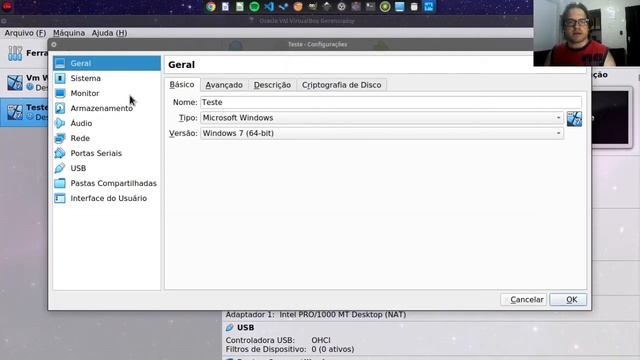
Task: Open the Monitor settings icon
Action: (60, 93)
